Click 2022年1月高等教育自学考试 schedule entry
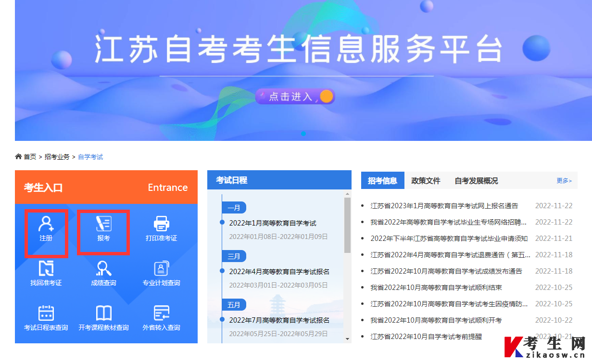This screenshot has width=592, height=364. pos(273,223)
